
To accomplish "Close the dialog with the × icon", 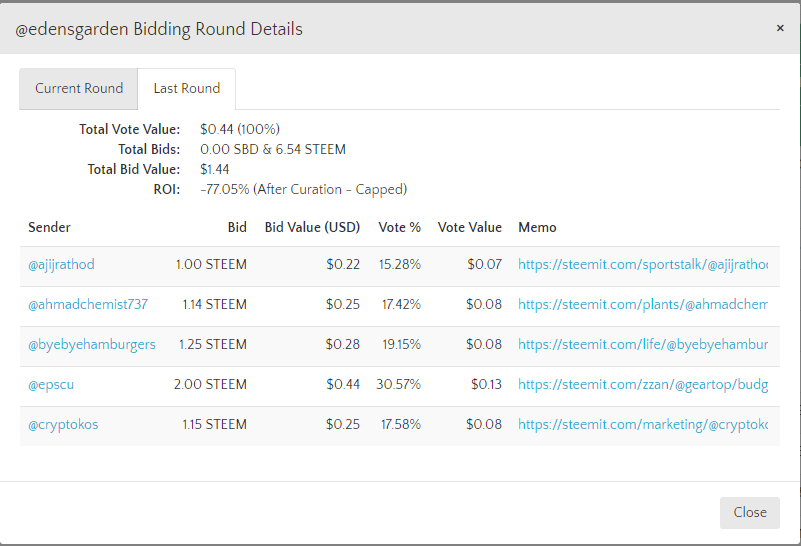I will point(780,28).
